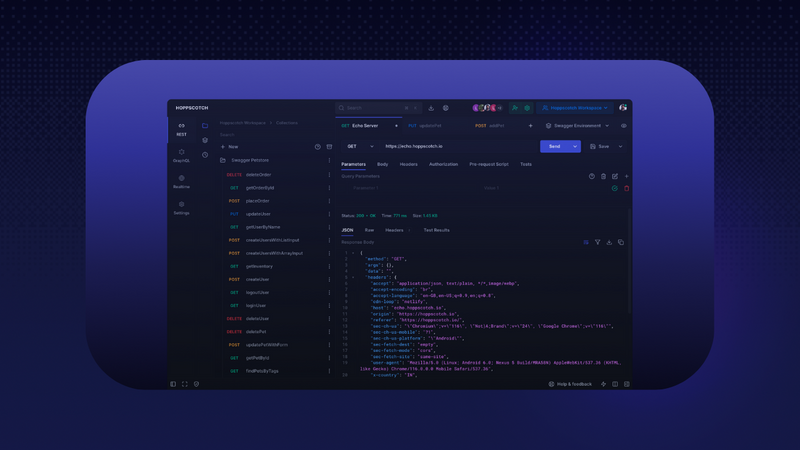800x450 pixels.
Task: Add a new query parameter
Action: tap(627, 176)
